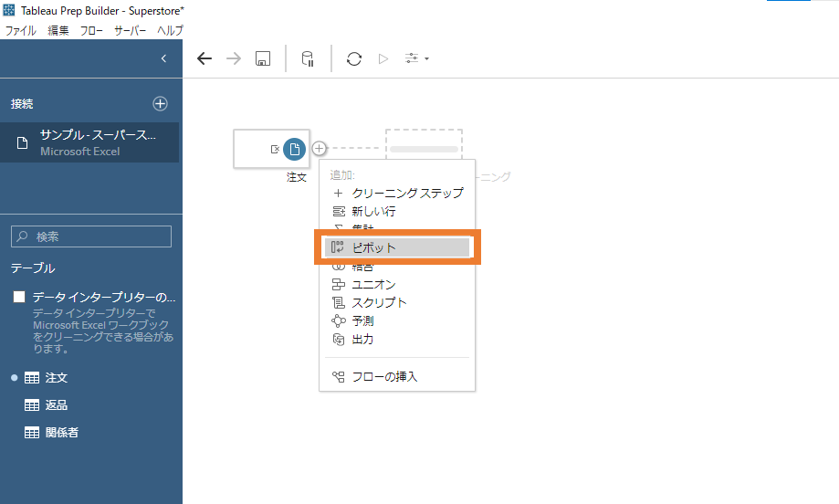Choose ピボット from the add menu
Screen dimensions: 839x504
397,247
